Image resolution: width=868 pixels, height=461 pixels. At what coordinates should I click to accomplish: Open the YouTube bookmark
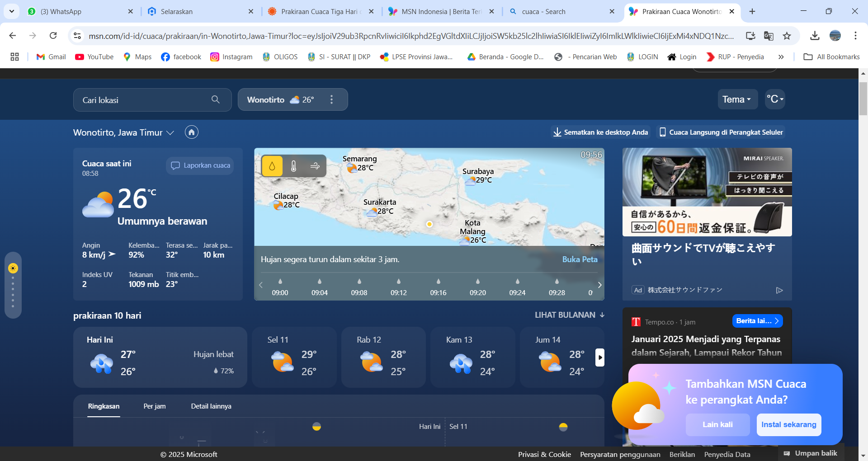(94, 56)
